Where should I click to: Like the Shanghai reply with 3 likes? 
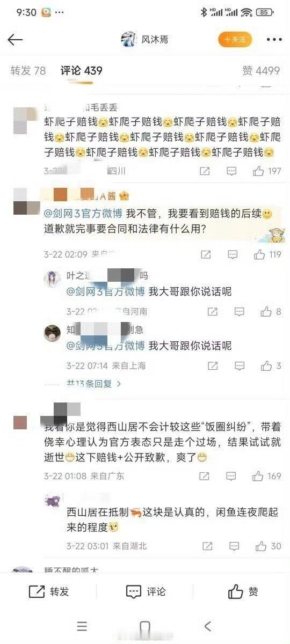tap(271, 366)
